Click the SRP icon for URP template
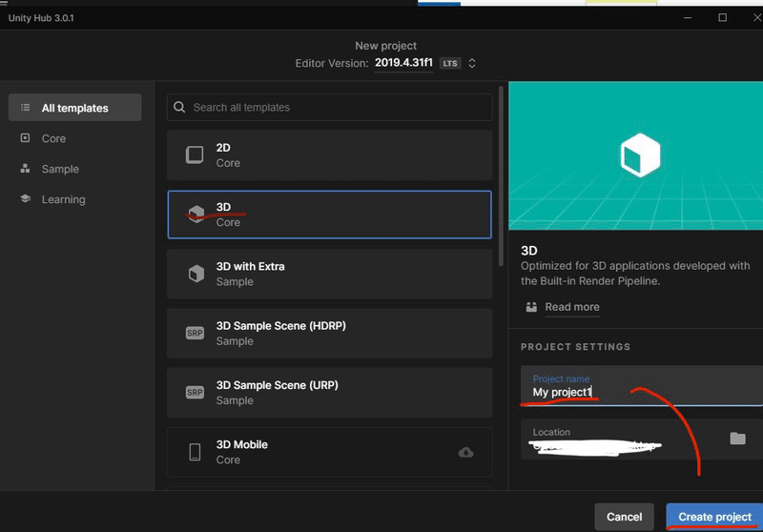Screen dimensions: 763x532 pyautogui.click(x=195, y=393)
